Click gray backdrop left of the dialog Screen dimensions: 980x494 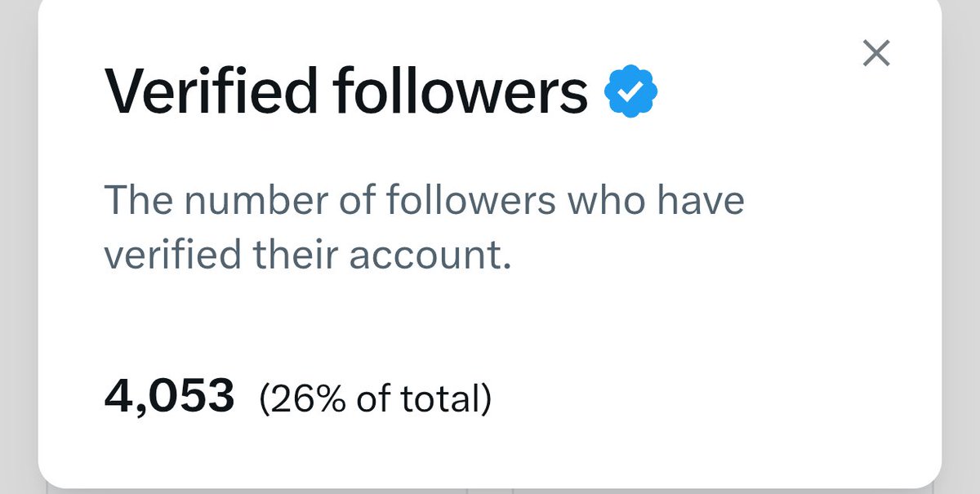[x=18, y=245]
